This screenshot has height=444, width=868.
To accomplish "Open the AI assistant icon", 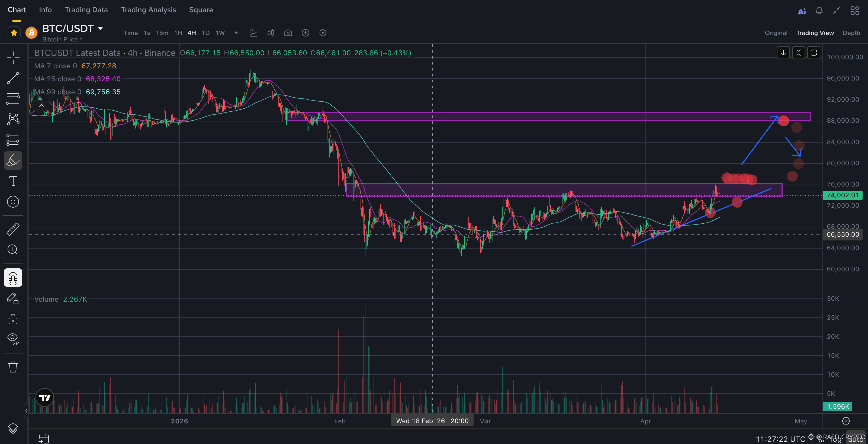I will coord(802,11).
